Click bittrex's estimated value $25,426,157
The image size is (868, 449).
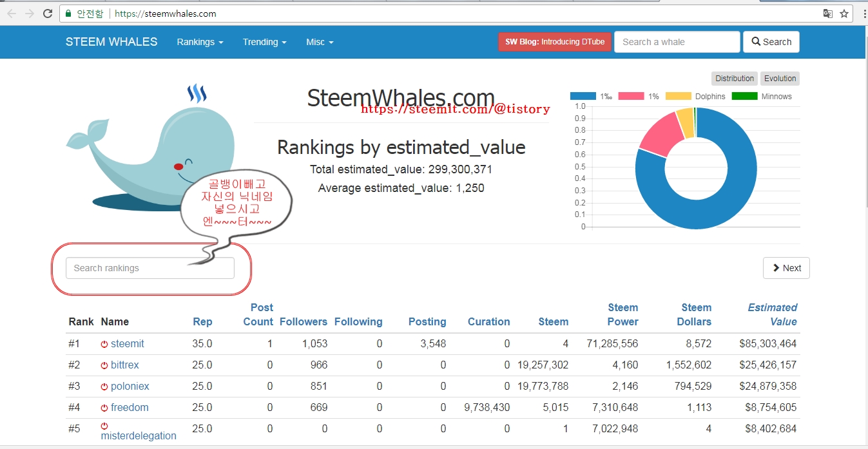coord(768,365)
